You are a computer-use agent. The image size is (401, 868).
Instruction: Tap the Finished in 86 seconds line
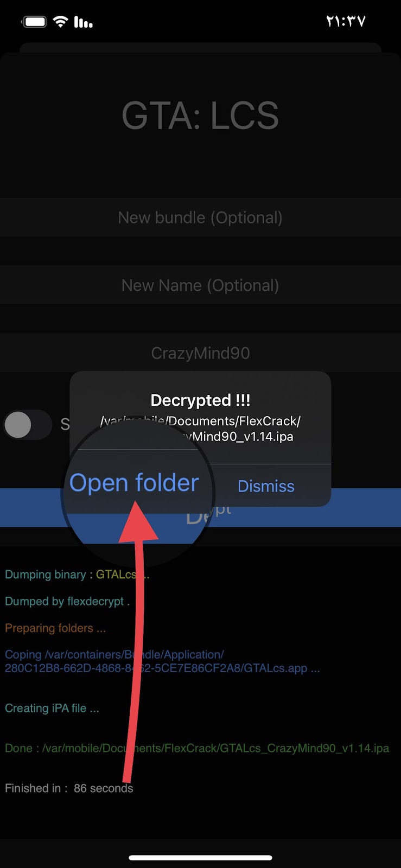point(69,788)
